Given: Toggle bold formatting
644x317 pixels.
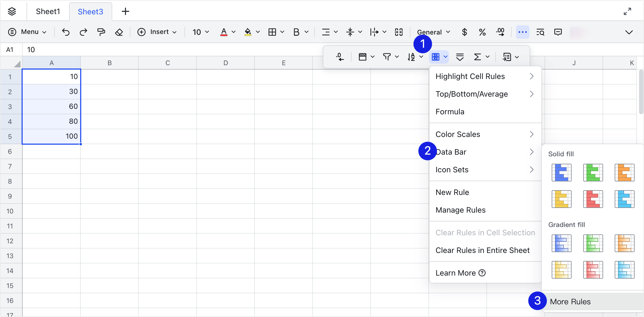Looking at the screenshot, I should tap(297, 32).
